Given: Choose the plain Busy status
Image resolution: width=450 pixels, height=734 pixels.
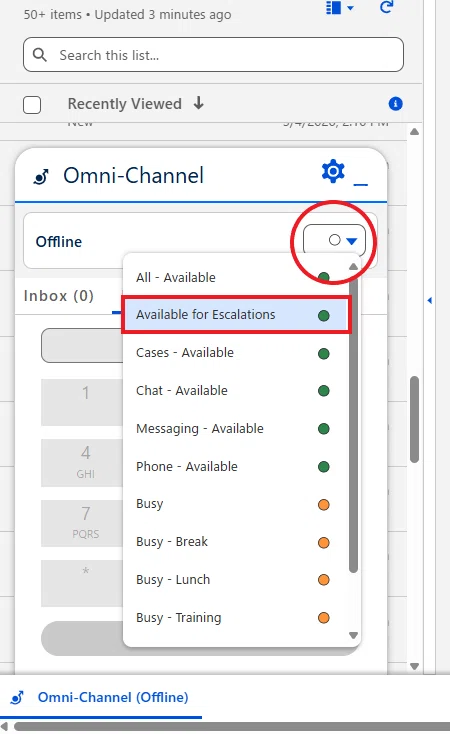Looking at the screenshot, I should 236,504.
